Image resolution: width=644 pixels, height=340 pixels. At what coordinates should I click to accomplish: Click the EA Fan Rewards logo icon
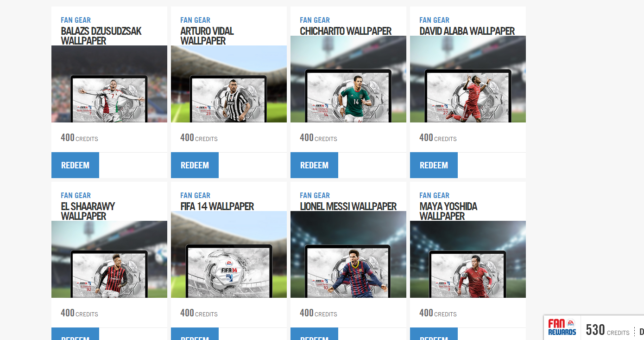click(x=562, y=327)
